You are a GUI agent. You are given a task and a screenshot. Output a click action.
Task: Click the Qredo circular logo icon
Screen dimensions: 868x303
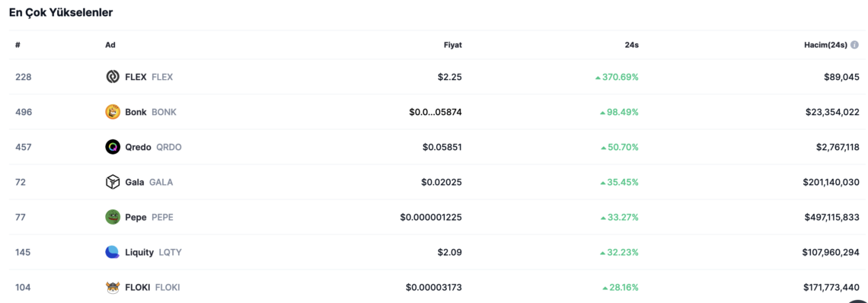pos(113,147)
